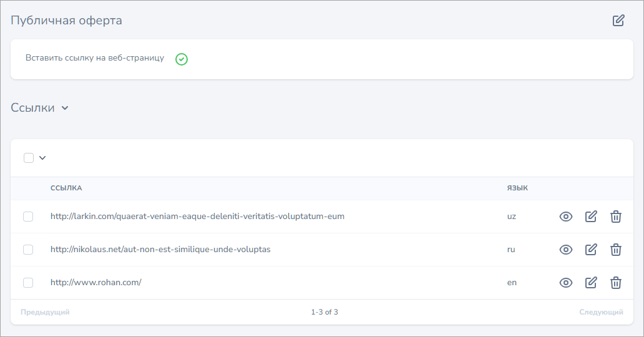The width and height of the screenshot is (644, 337).
Task: Edit the larkin.com link row
Action: [x=590, y=217]
